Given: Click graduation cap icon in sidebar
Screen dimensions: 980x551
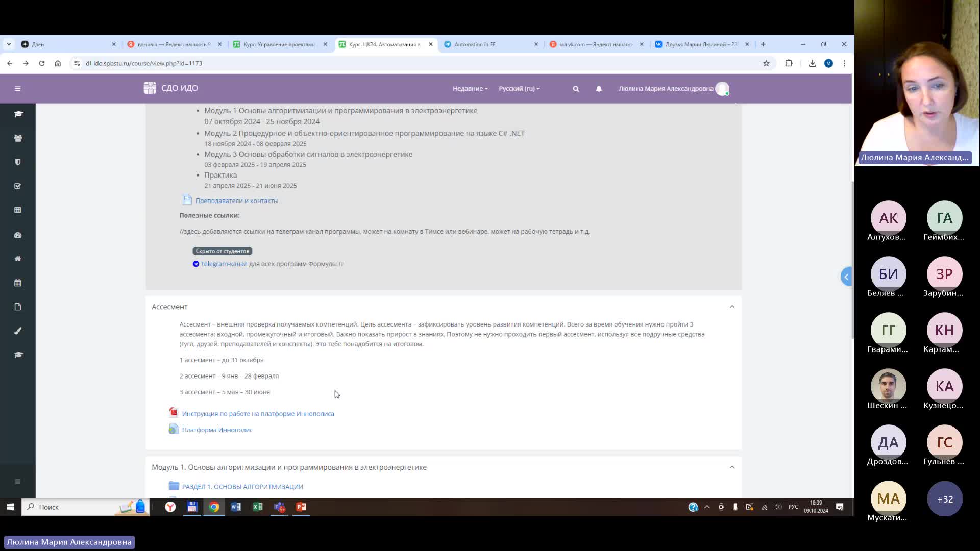Looking at the screenshot, I should coord(18,114).
